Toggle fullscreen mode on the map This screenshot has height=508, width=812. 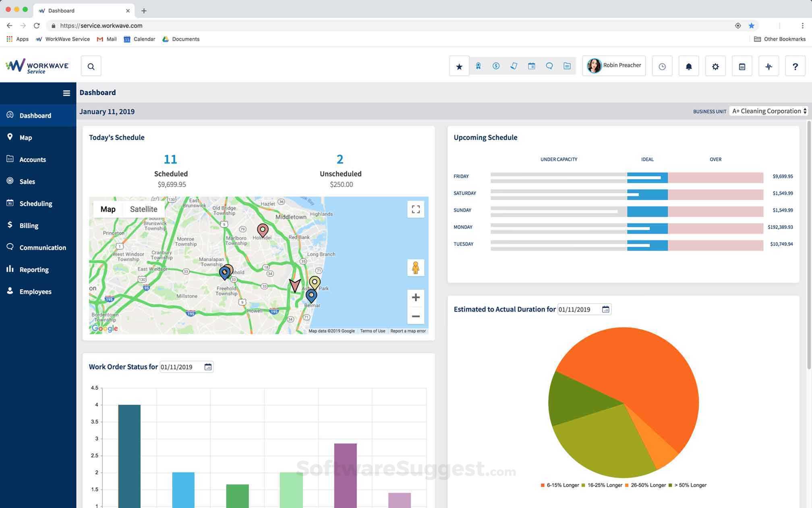pos(415,209)
